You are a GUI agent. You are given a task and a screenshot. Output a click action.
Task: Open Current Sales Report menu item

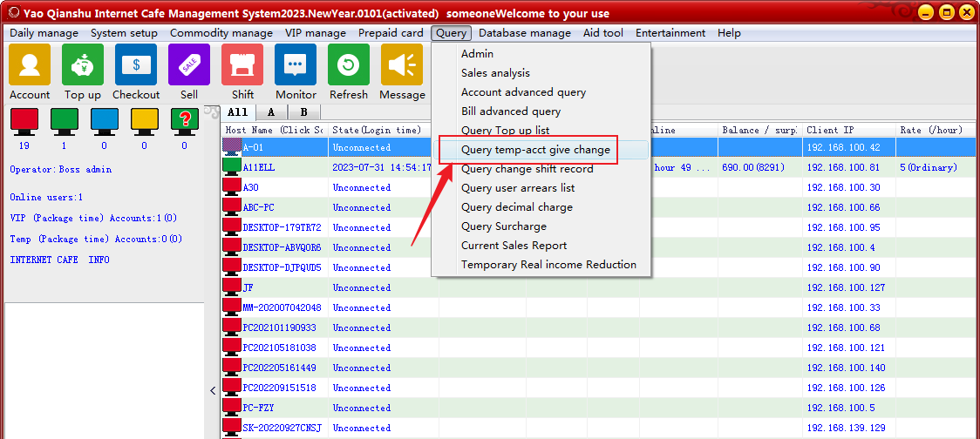tap(514, 246)
